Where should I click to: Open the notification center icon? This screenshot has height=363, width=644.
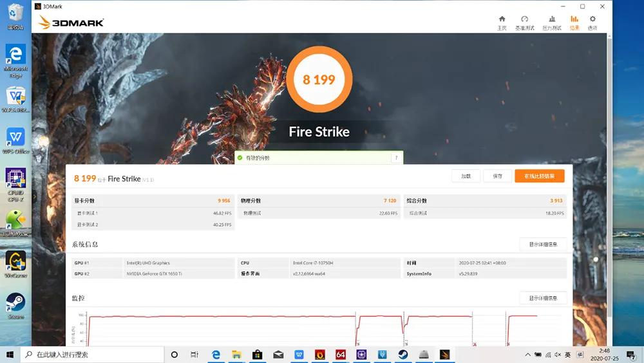[630, 355]
